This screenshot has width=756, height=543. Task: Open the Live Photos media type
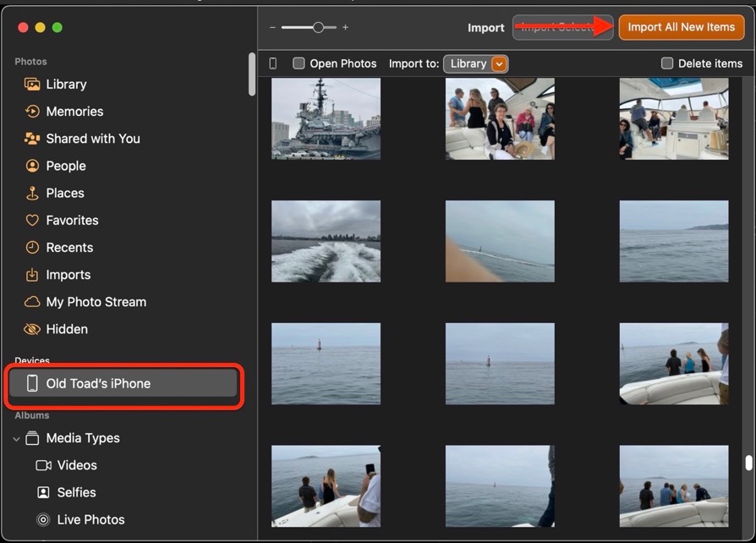(91, 520)
